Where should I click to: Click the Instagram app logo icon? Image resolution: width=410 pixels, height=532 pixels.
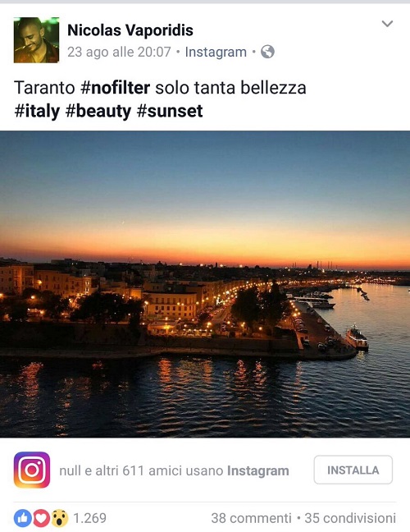point(32,470)
